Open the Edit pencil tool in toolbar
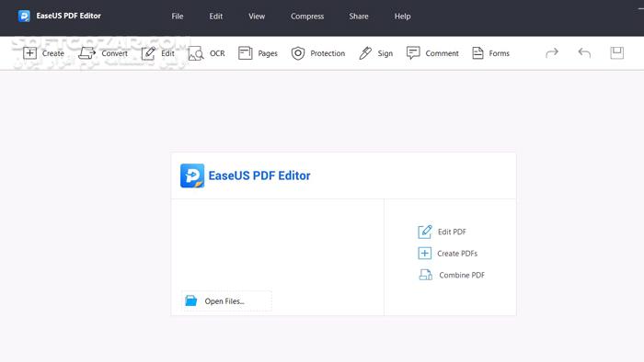This screenshot has height=362, width=644. click(x=148, y=53)
